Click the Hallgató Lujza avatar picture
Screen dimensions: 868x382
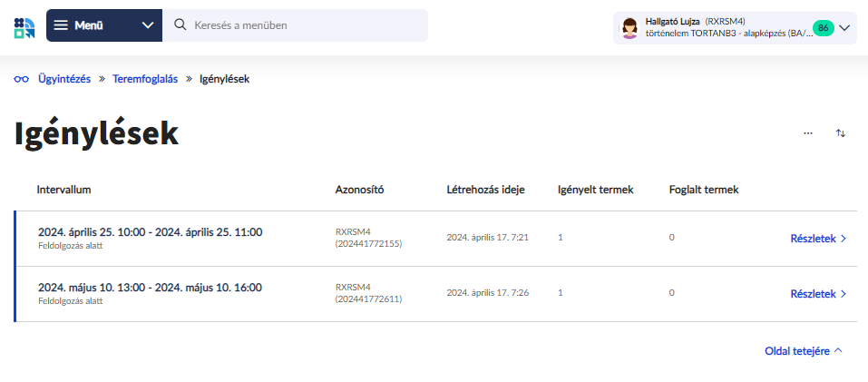629,28
